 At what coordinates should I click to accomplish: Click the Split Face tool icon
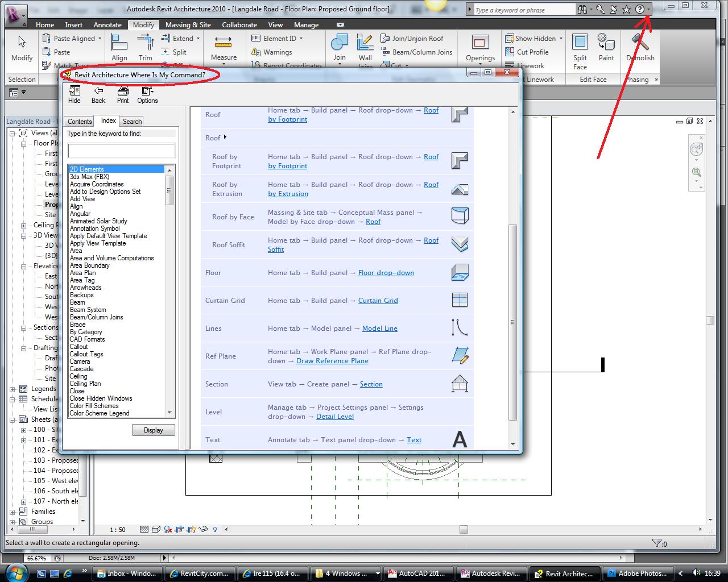click(x=580, y=43)
